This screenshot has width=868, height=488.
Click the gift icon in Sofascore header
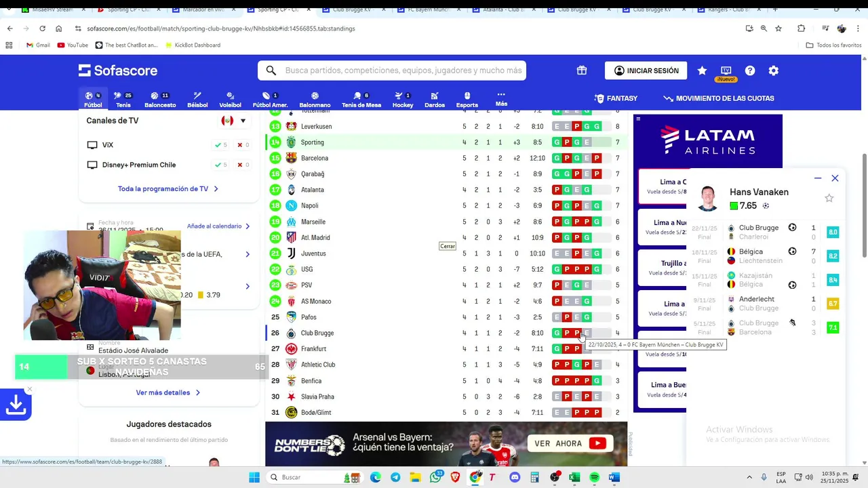tap(582, 70)
